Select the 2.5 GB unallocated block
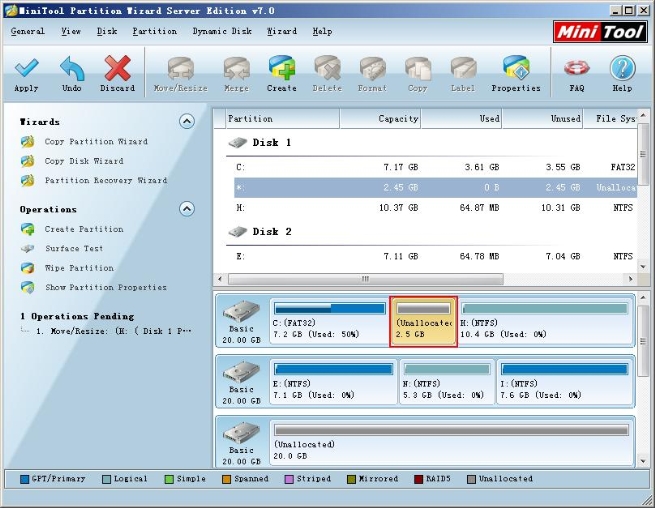This screenshot has height=508, width=655. point(423,321)
